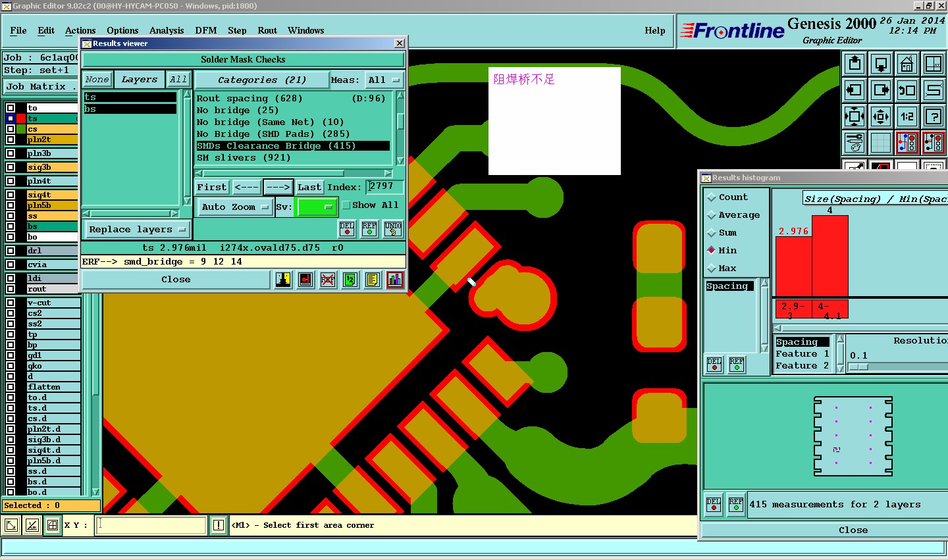
Task: Click REF icon in Results viewer
Action: (x=369, y=229)
